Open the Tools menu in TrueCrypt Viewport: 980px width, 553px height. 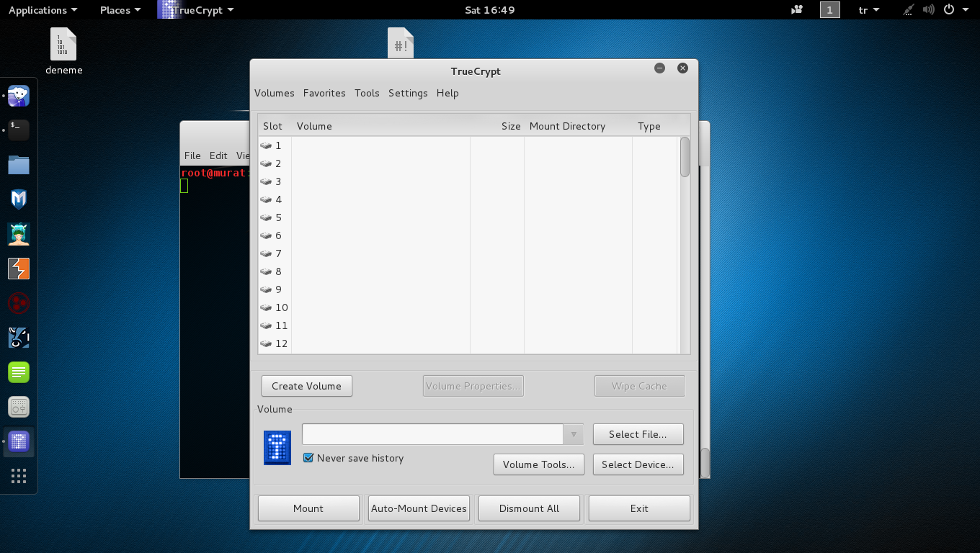(367, 93)
